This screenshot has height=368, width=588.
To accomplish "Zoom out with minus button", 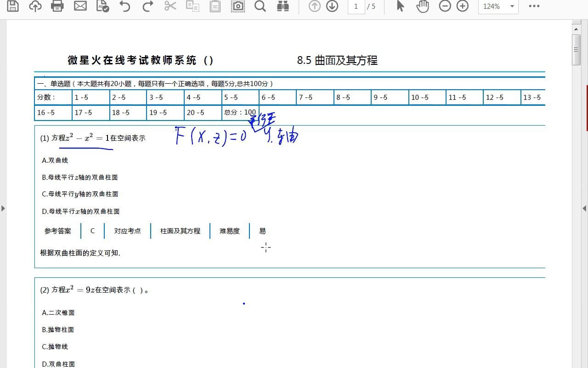I will 445,6.
